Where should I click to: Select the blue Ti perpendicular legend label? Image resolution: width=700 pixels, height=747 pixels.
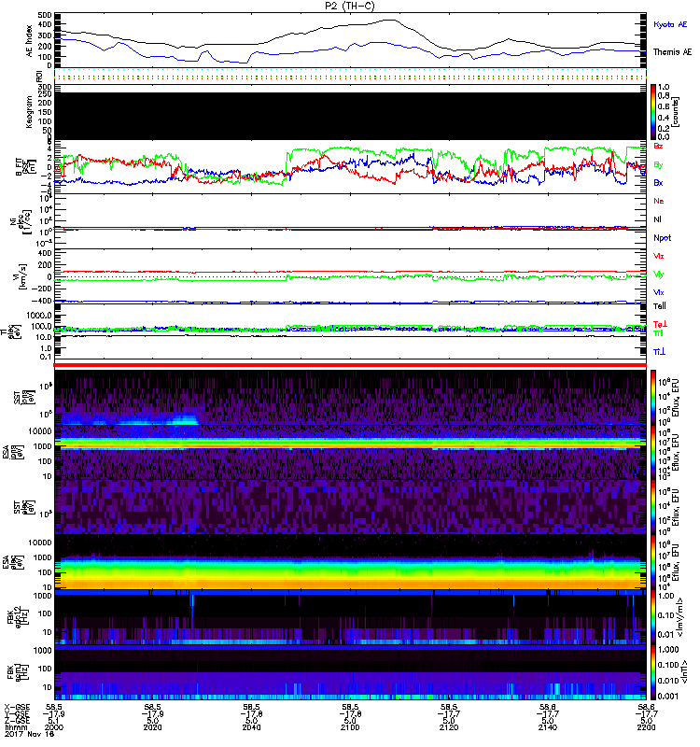click(x=659, y=352)
